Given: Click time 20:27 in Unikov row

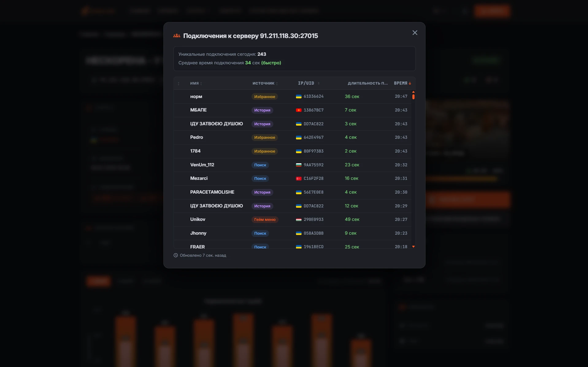Looking at the screenshot, I should pyautogui.click(x=401, y=220).
